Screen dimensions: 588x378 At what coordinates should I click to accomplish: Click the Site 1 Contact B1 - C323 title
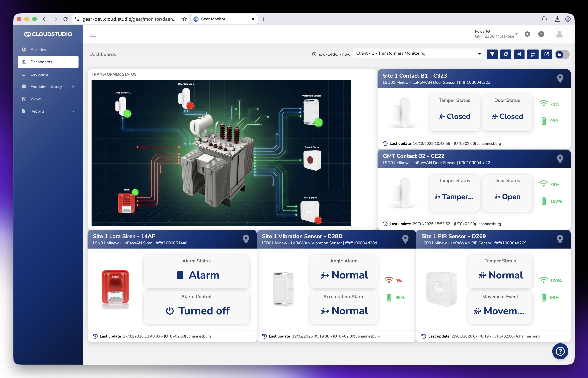(x=415, y=76)
